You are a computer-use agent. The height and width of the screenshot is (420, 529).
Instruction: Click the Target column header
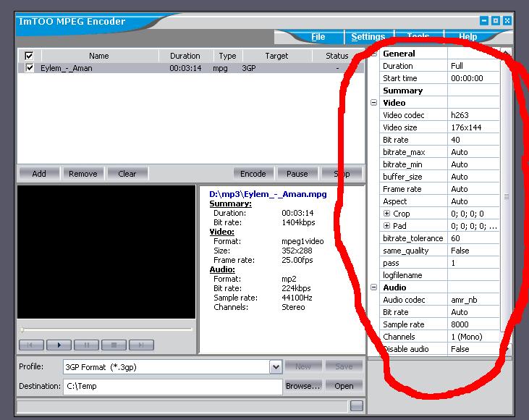point(276,56)
